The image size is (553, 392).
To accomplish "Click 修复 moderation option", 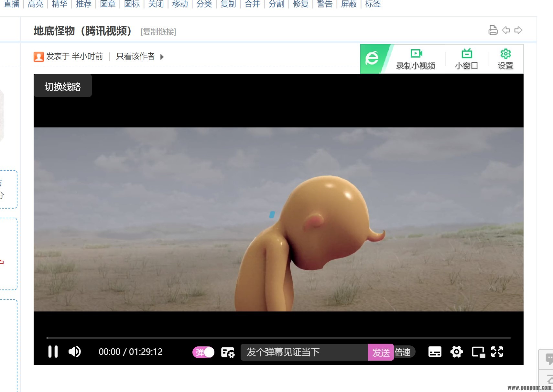I will (x=301, y=4).
